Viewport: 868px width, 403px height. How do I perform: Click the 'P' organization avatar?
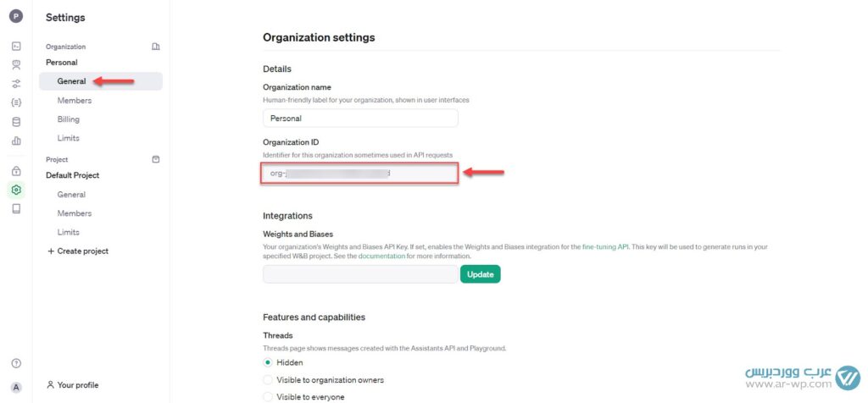(16, 16)
